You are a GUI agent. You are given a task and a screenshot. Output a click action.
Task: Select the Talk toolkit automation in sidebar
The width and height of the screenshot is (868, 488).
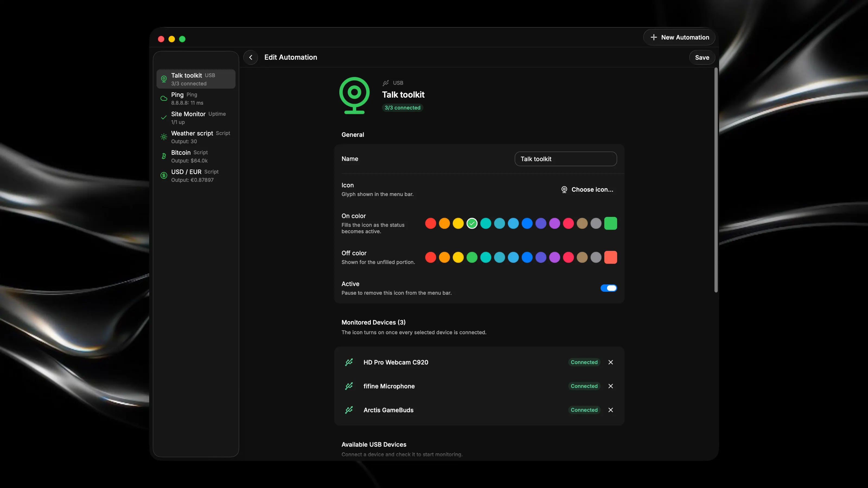(196, 79)
